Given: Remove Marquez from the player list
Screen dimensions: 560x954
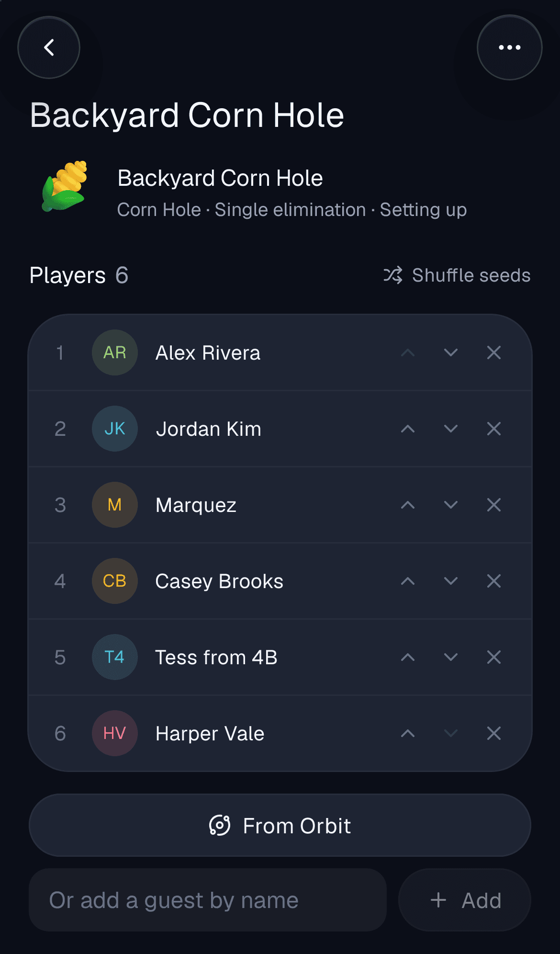Looking at the screenshot, I should (x=494, y=505).
